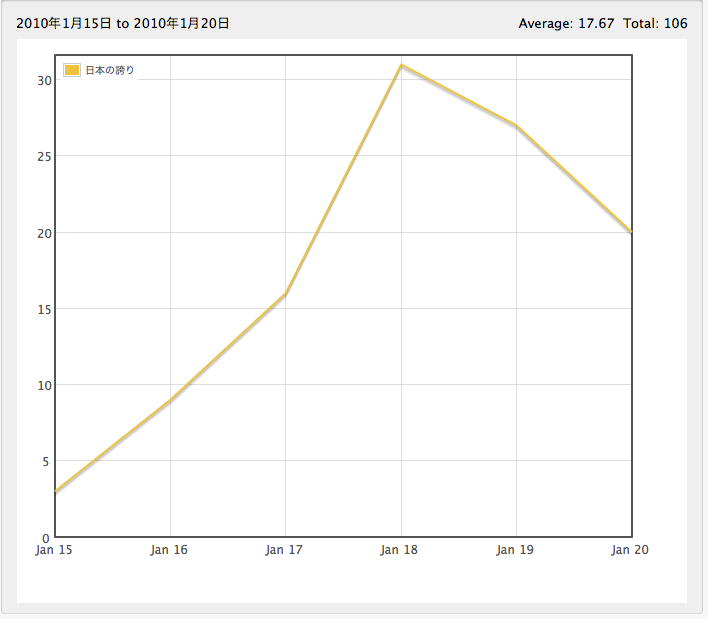Click the Average: 17.67 text
708x619 pixels.
coord(565,23)
